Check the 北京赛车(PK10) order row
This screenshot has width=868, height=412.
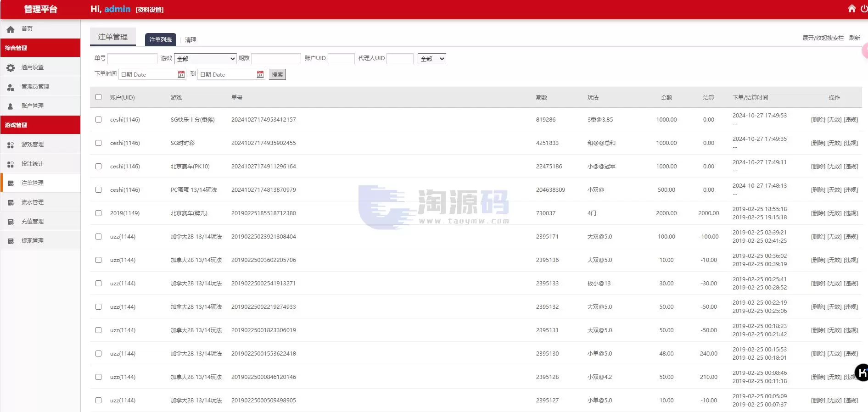(98, 166)
